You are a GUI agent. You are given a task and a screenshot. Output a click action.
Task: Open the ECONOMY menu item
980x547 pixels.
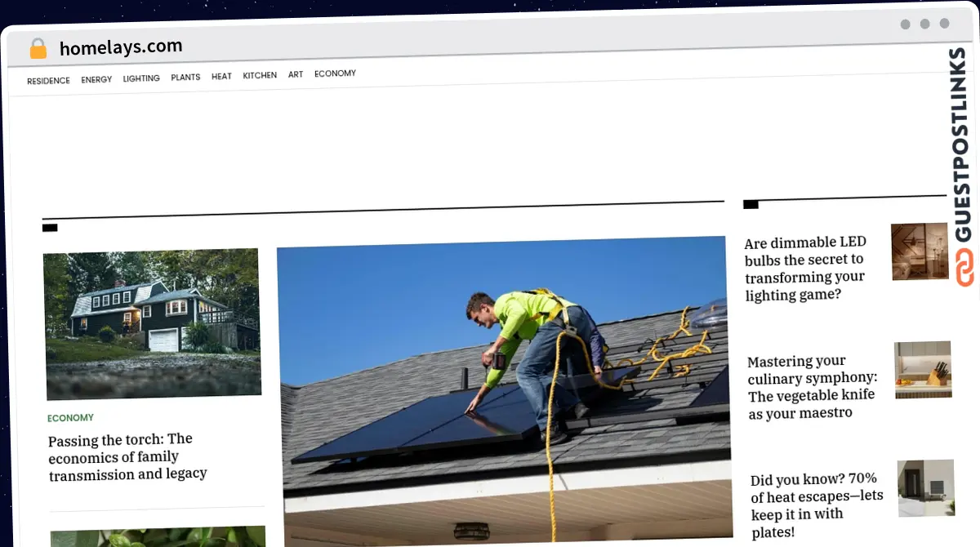pos(335,73)
